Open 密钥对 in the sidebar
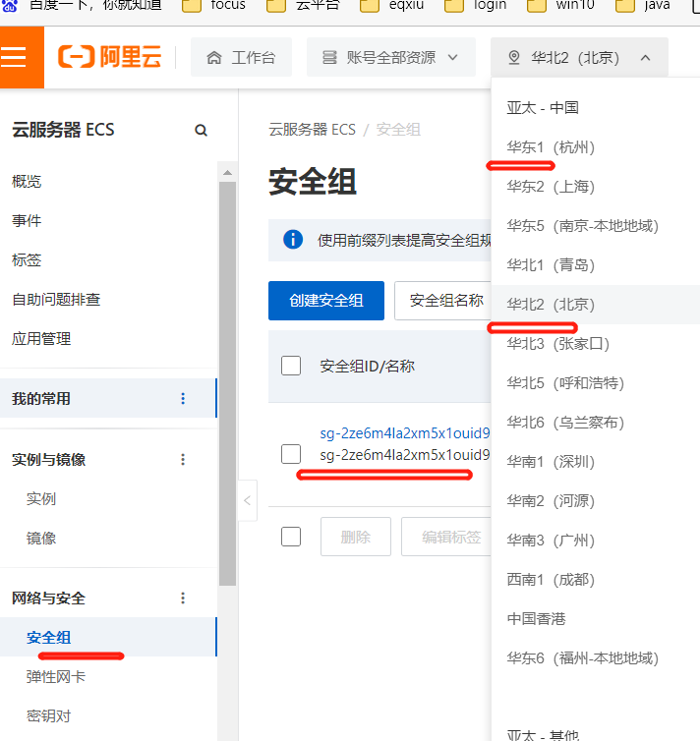The height and width of the screenshot is (741, 700). [x=49, y=716]
